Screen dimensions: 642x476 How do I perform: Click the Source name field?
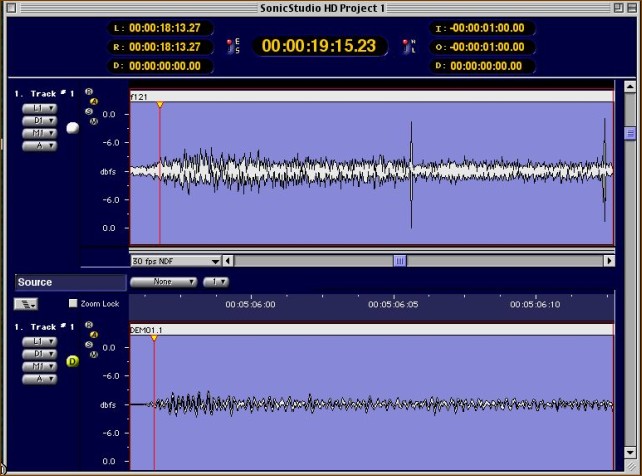[x=70, y=282]
